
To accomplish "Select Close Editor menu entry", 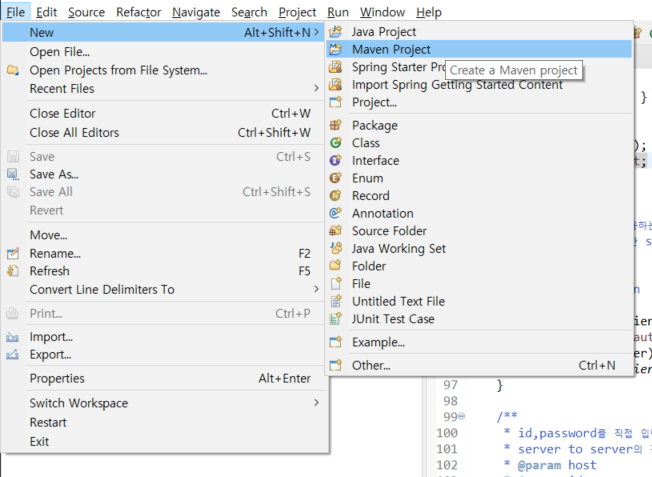I will 163,113.
